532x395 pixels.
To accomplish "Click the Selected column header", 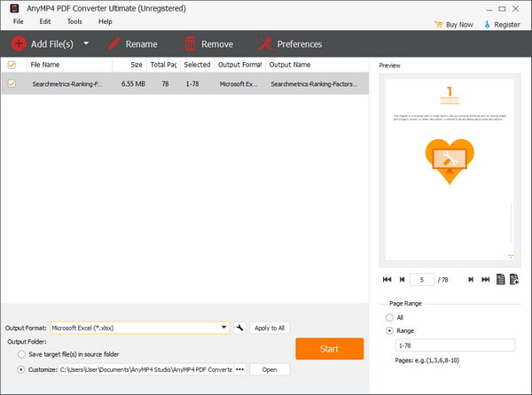I will [198, 65].
